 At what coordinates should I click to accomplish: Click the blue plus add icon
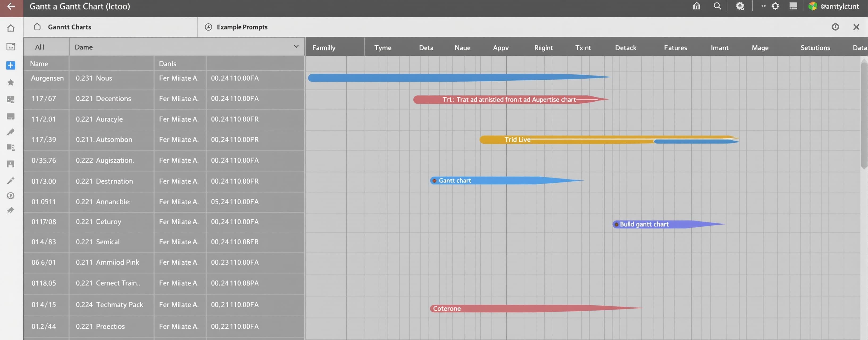[11, 65]
